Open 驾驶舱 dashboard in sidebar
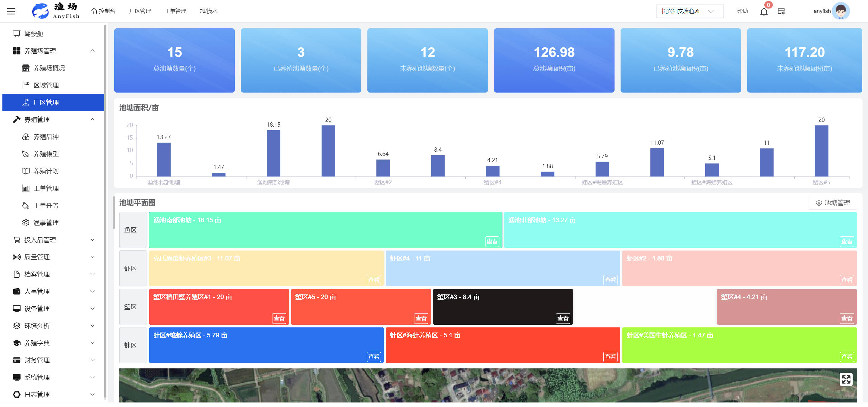Screen dimensions: 868x407 (x=34, y=34)
